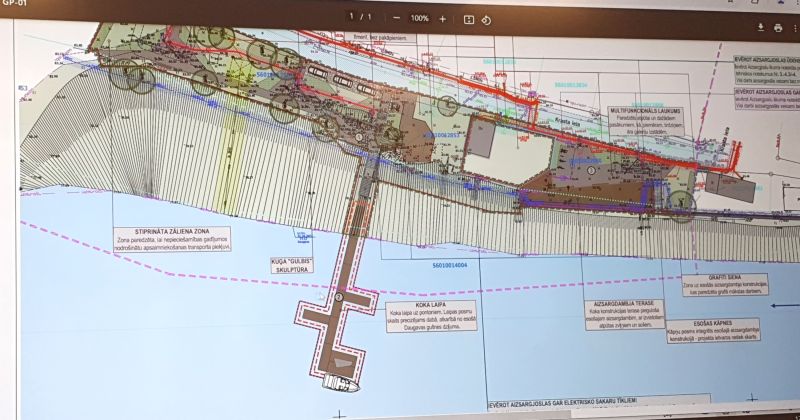Print the GP-01 document
Image resolution: width=800 pixels, height=420 pixels.
(778, 28)
